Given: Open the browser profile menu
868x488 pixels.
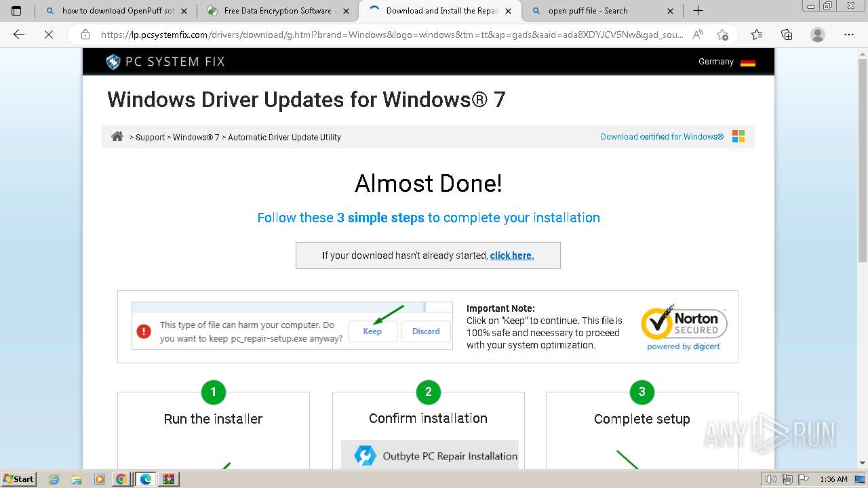Looking at the screenshot, I should [x=818, y=35].
